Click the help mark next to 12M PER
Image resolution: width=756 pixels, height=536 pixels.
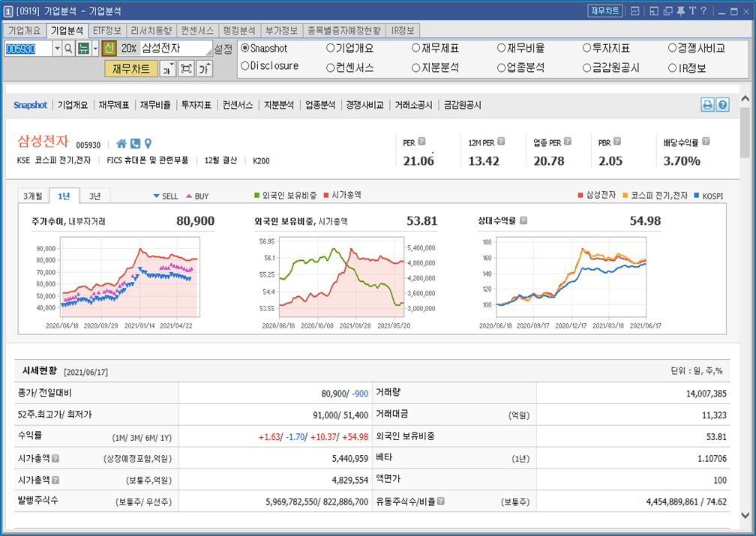[501, 141]
